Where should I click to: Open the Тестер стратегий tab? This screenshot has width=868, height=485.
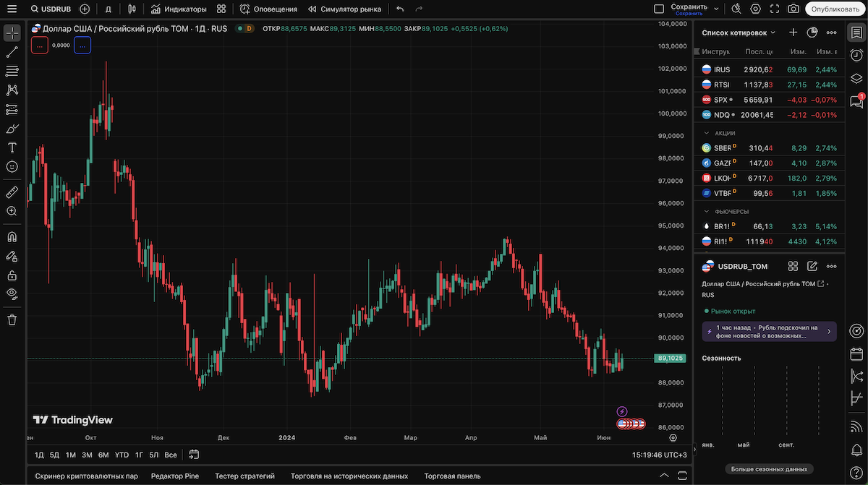(x=245, y=476)
